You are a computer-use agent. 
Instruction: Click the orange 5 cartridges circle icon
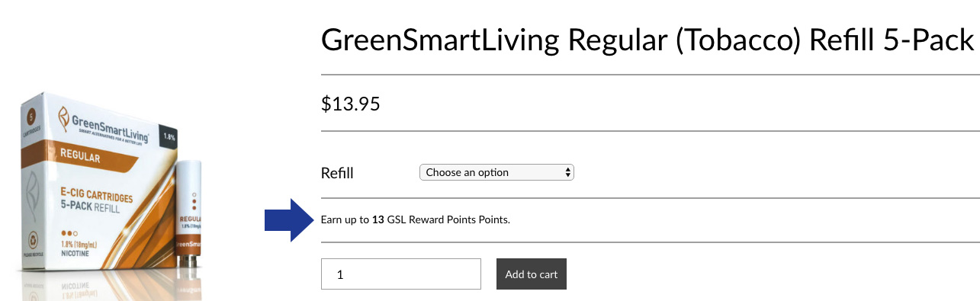[x=32, y=117]
